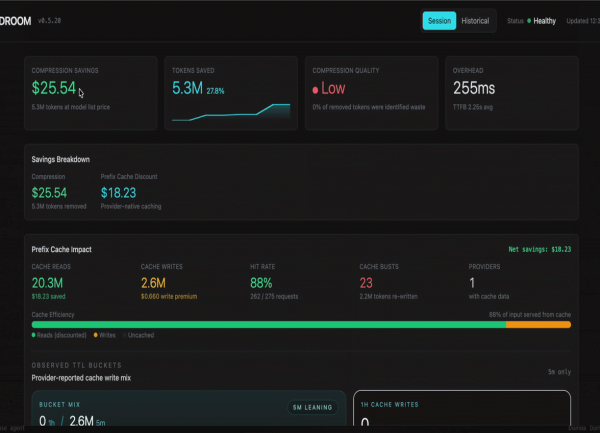This screenshot has height=433, width=600.
Task: Click the version label v0.5.20
Action: click(x=49, y=21)
